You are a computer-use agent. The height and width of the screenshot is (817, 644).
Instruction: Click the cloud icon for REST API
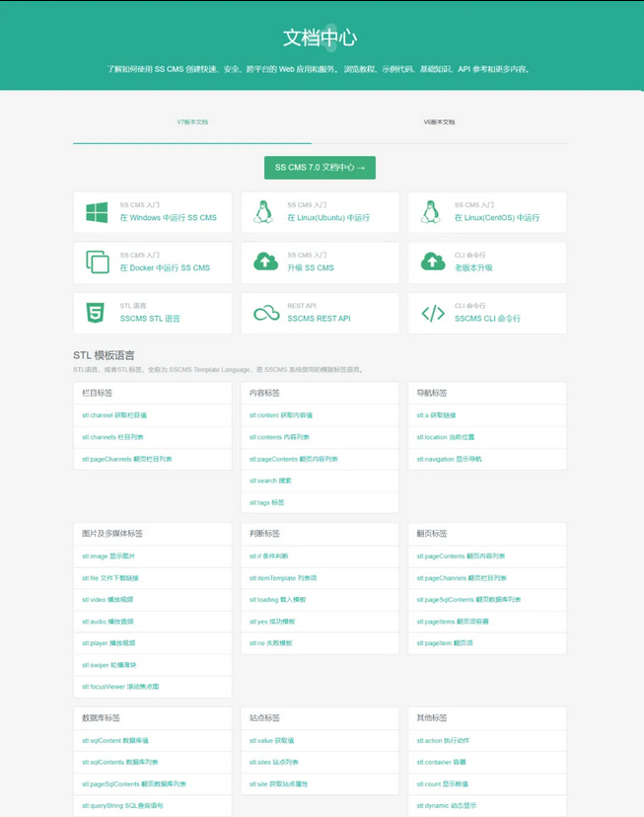265,313
